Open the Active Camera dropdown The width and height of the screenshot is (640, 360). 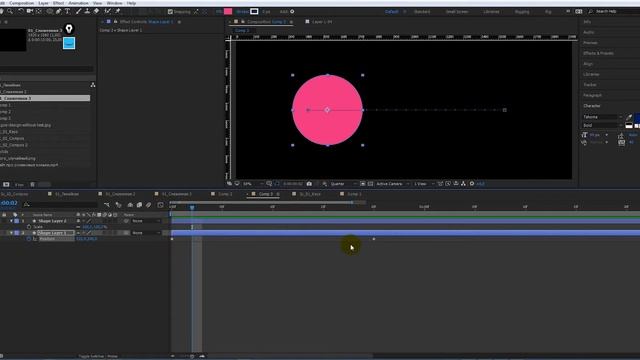393,184
